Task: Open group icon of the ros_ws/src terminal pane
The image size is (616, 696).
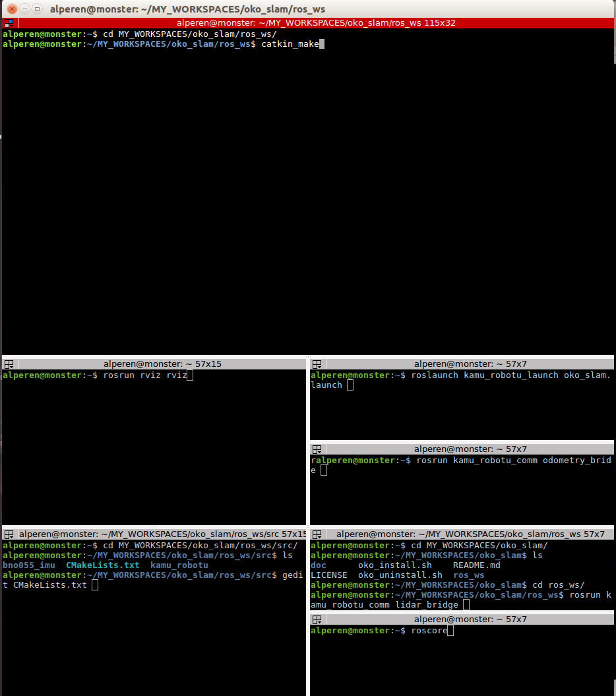Action: coord(9,534)
